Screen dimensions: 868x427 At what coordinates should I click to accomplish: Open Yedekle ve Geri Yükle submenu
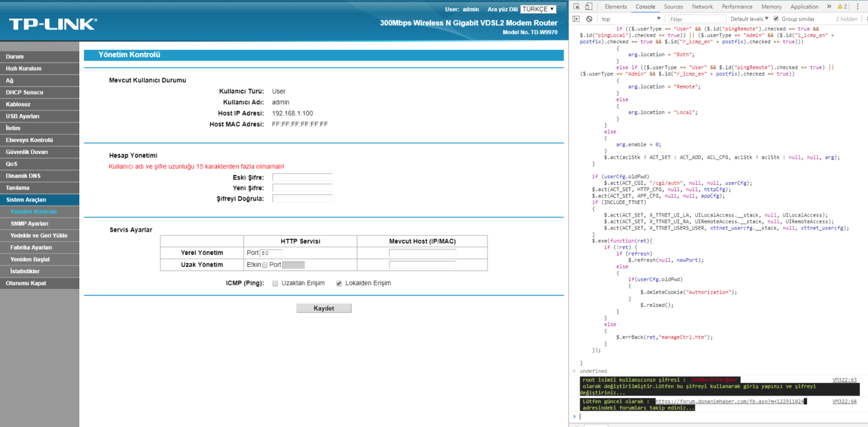[x=39, y=235]
